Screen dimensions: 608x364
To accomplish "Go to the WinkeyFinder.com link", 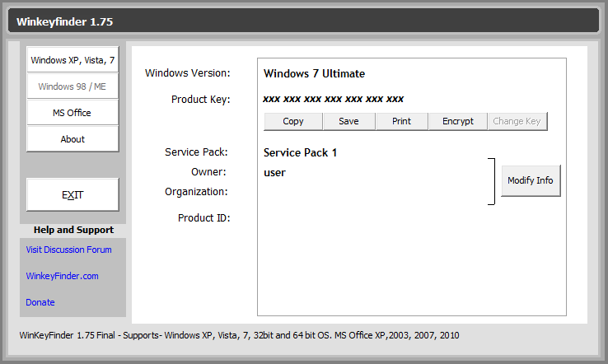I will coord(62,276).
